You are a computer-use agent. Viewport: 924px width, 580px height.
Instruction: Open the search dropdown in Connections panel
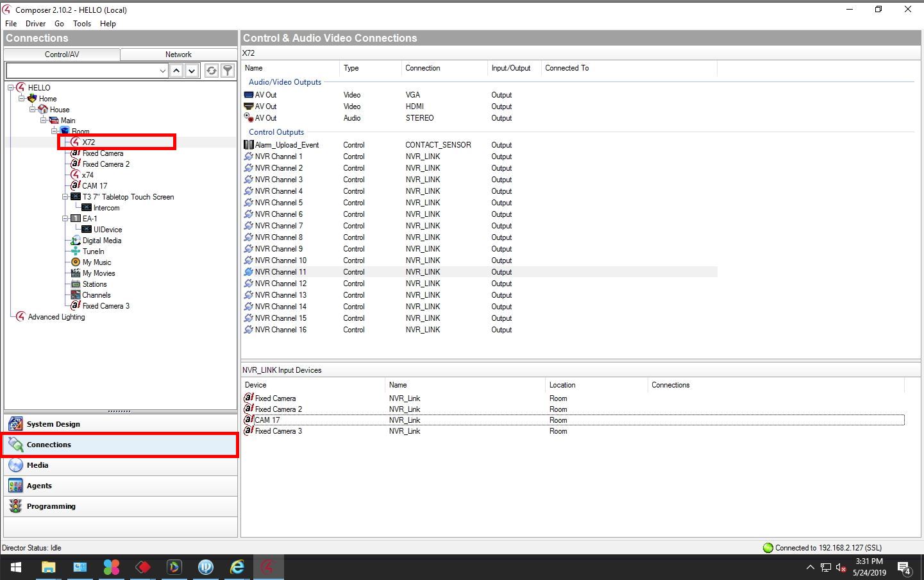[162, 71]
